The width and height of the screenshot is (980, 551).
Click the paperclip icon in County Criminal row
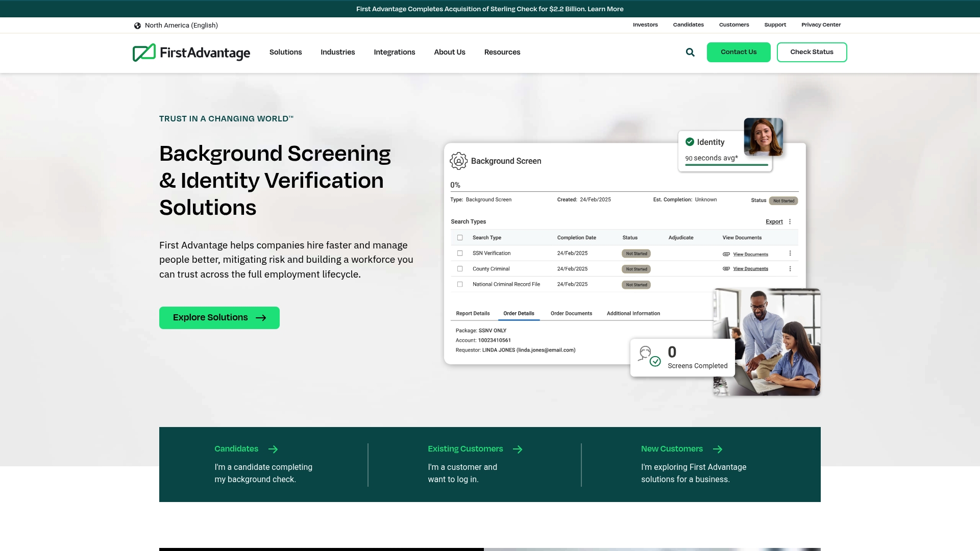726,268
